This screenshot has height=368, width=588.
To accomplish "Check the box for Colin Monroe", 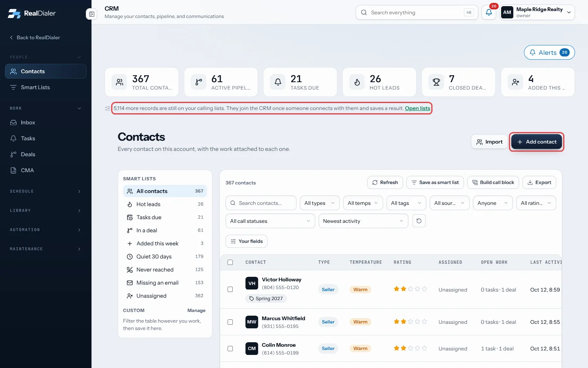I will coord(230,348).
